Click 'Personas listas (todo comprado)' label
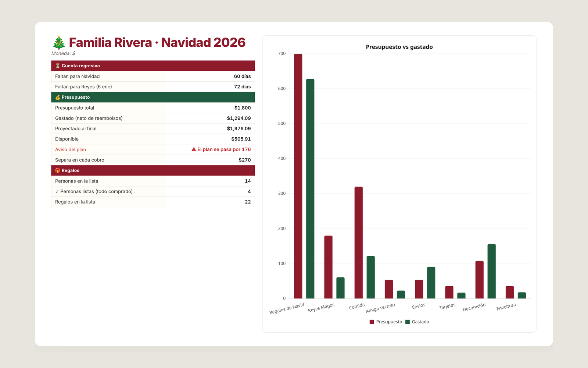 tap(96, 191)
